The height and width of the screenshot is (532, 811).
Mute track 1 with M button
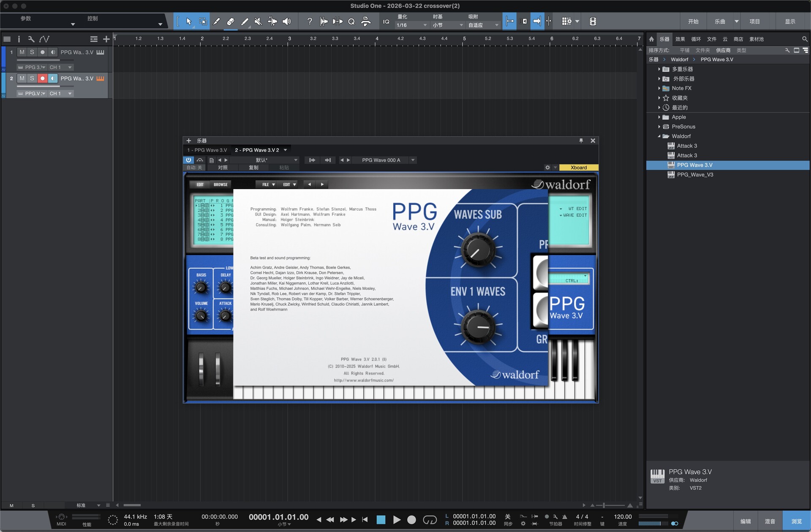(22, 52)
